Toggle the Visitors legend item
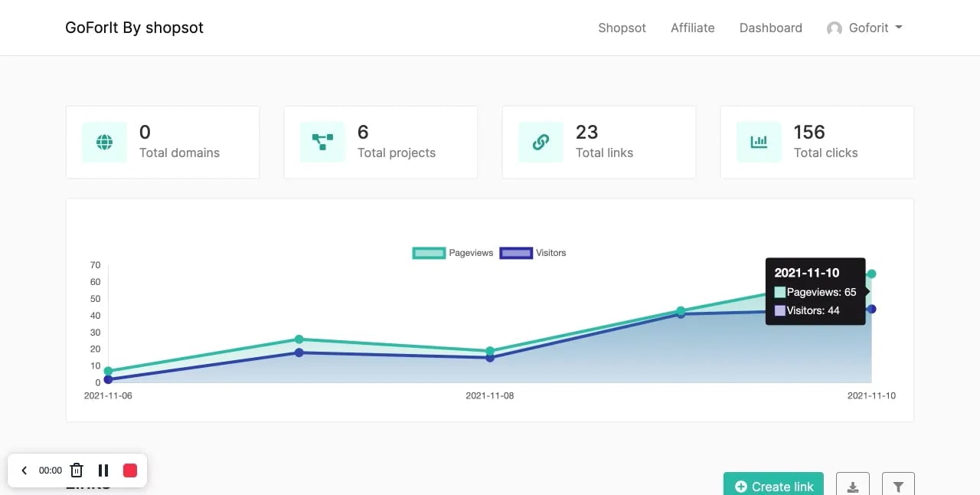 [x=533, y=253]
